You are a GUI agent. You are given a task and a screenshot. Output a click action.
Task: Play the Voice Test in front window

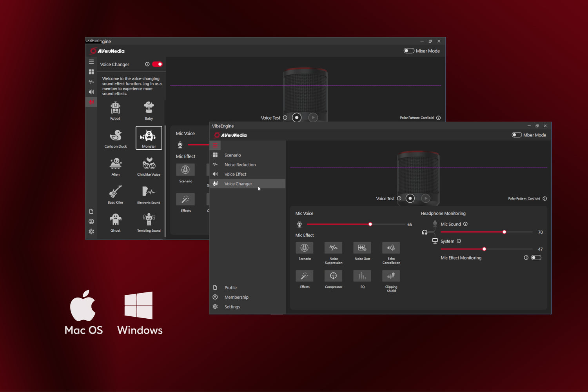(426, 198)
